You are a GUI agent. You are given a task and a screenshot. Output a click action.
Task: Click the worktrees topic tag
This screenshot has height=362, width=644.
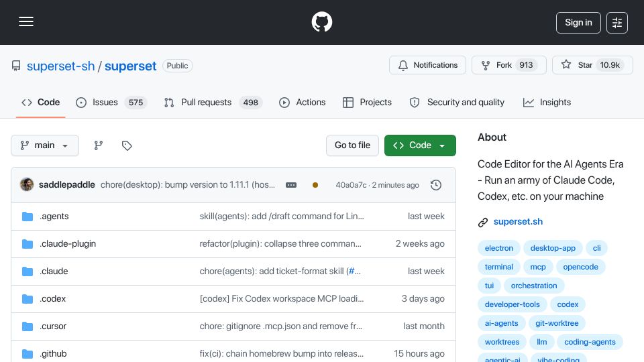point(502,343)
